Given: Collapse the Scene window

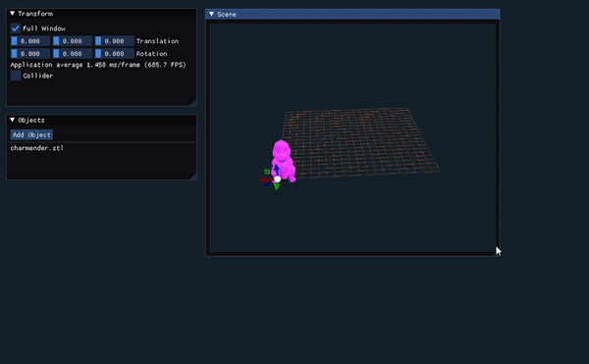Looking at the screenshot, I should point(212,15).
